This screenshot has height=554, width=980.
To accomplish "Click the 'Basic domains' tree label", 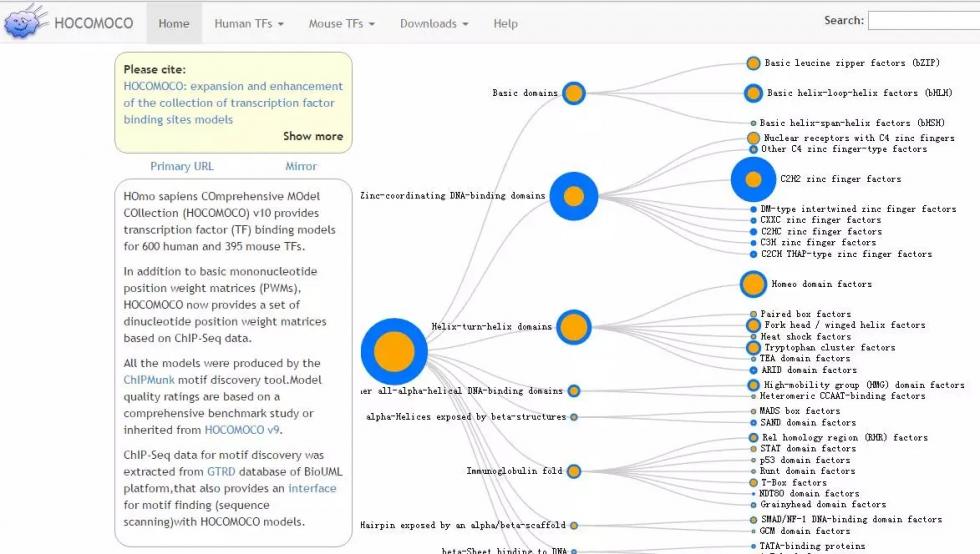I will pyautogui.click(x=525, y=93).
